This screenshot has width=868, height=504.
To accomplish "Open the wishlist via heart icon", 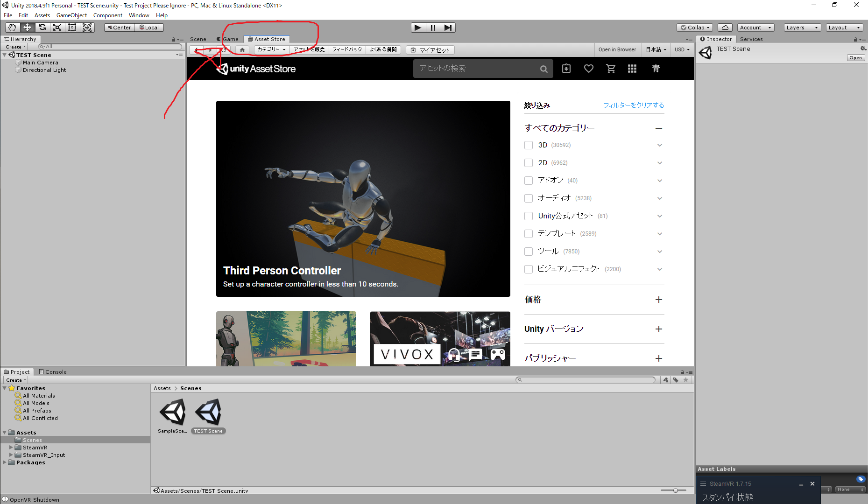I will pyautogui.click(x=588, y=68).
